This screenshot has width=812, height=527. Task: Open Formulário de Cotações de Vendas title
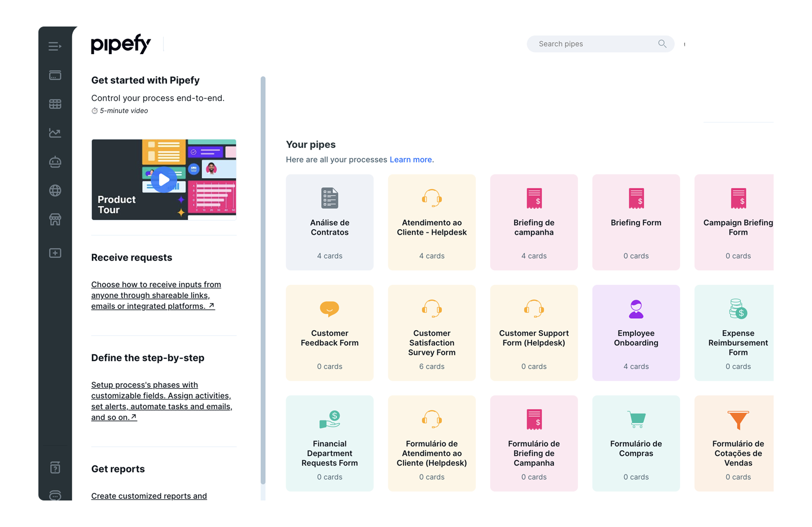tap(738, 453)
